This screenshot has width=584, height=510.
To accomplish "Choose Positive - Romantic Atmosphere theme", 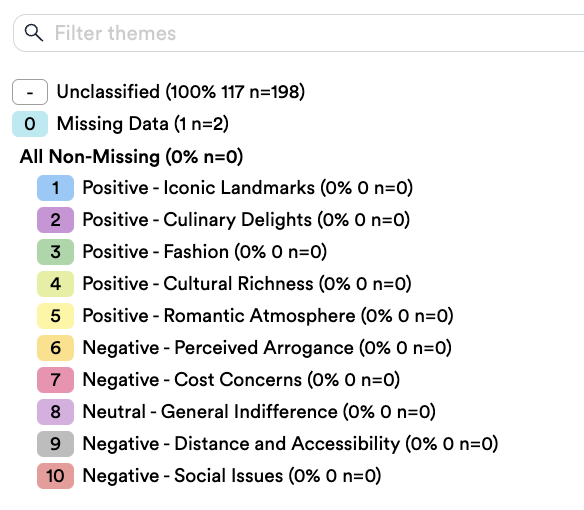I will click(x=268, y=316).
